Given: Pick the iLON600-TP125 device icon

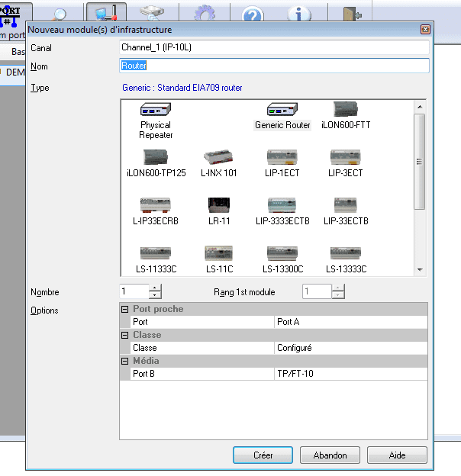Looking at the screenshot, I should (156, 158).
